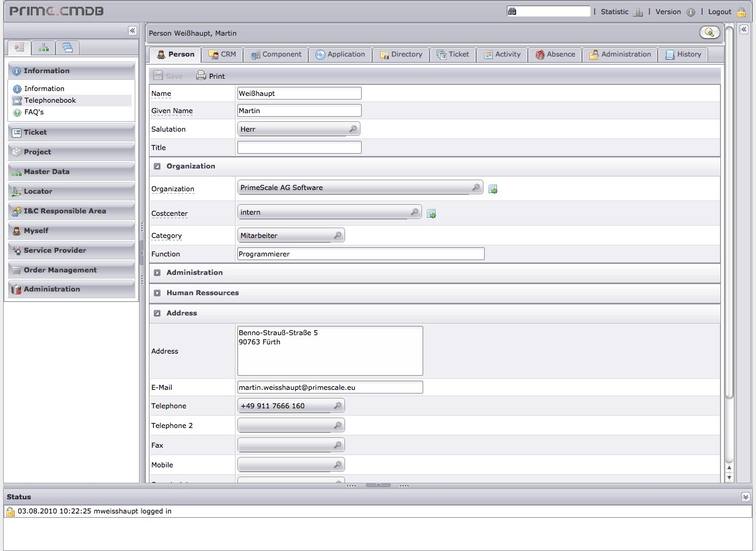Click the E-Mail input field
This screenshot has width=756, height=551.
click(330, 387)
